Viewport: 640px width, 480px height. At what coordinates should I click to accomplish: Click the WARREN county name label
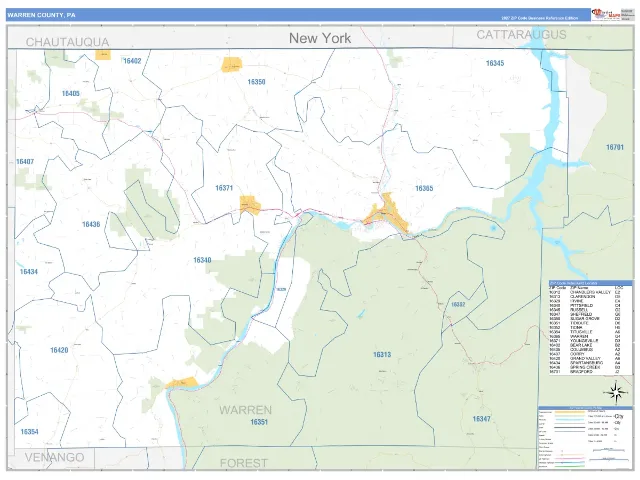(245, 410)
